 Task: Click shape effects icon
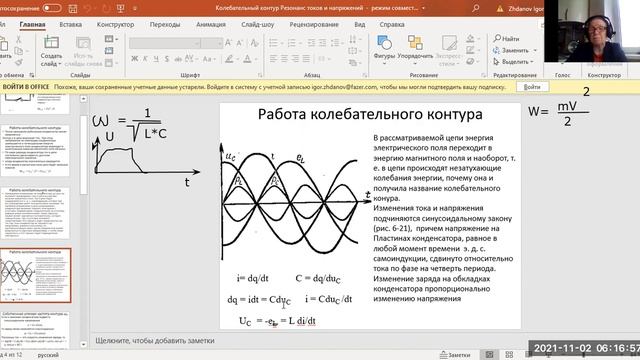(471, 62)
